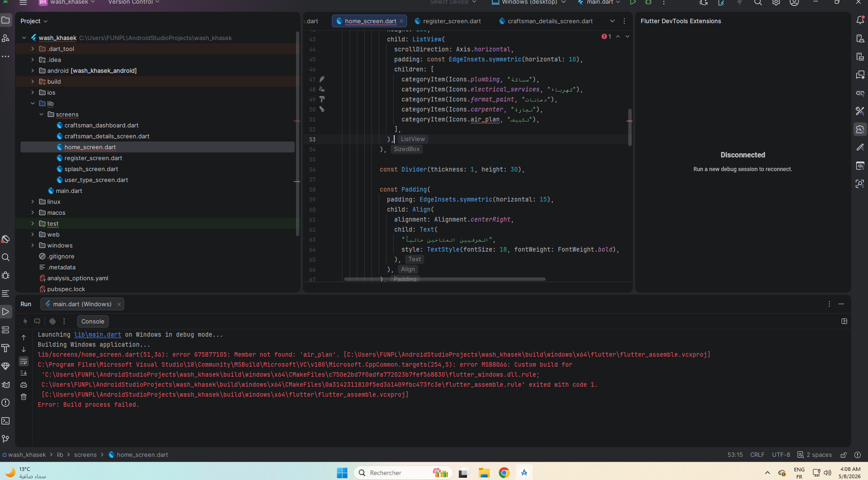Open the account profile icon
Viewport: 868px width, 480px height.
(794, 2)
